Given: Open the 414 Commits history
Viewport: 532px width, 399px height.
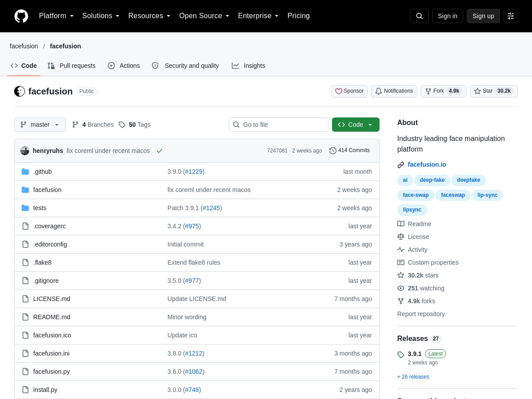Looking at the screenshot, I should coord(349,151).
